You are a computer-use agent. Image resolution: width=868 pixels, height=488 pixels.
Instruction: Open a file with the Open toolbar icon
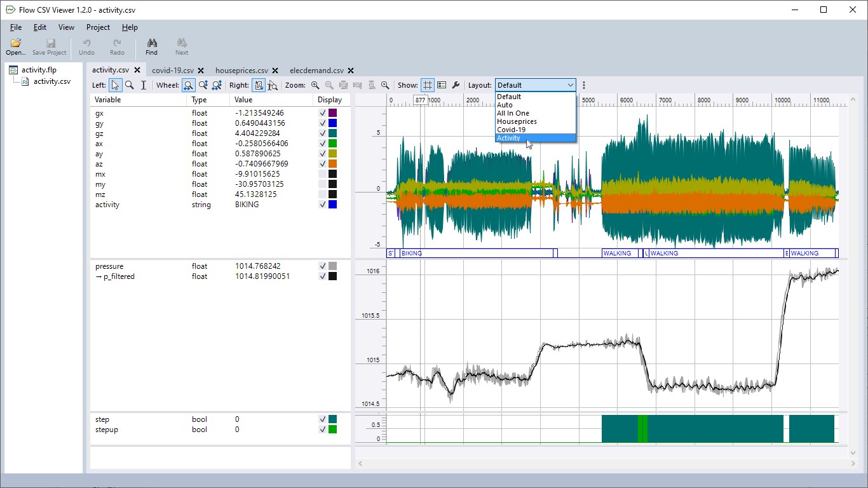tap(16, 46)
